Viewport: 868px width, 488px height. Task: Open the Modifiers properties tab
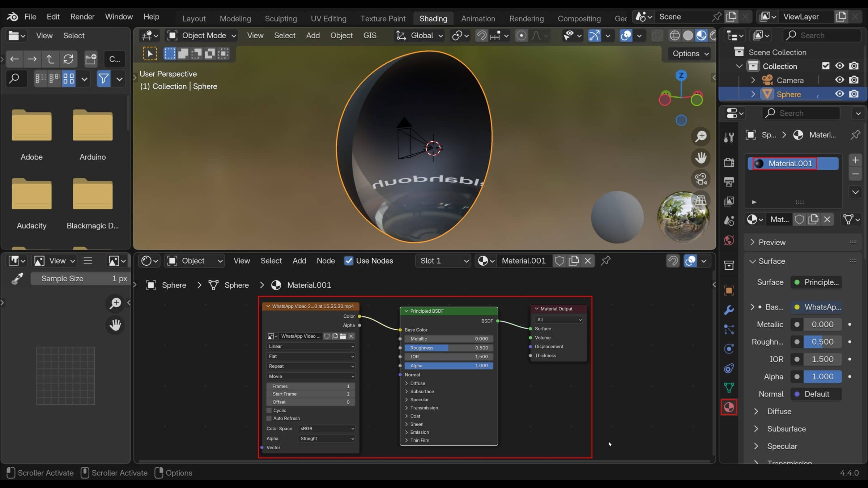click(729, 310)
